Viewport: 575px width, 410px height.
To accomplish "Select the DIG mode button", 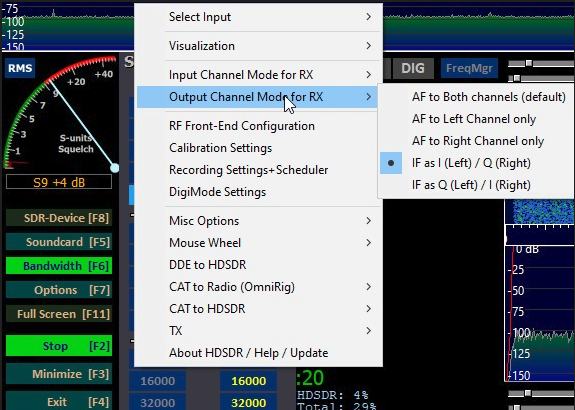I will 413,68.
